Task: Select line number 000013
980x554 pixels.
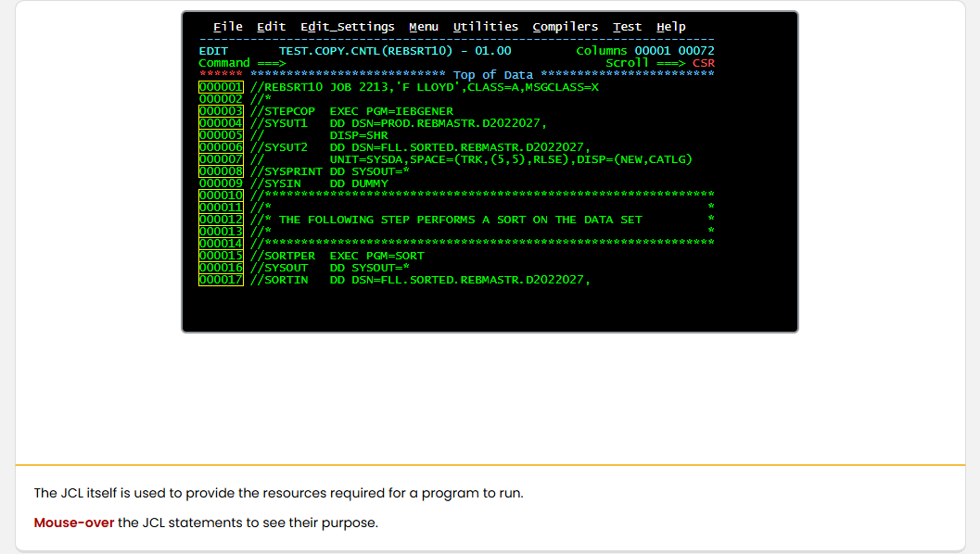Action: pyautogui.click(x=221, y=232)
